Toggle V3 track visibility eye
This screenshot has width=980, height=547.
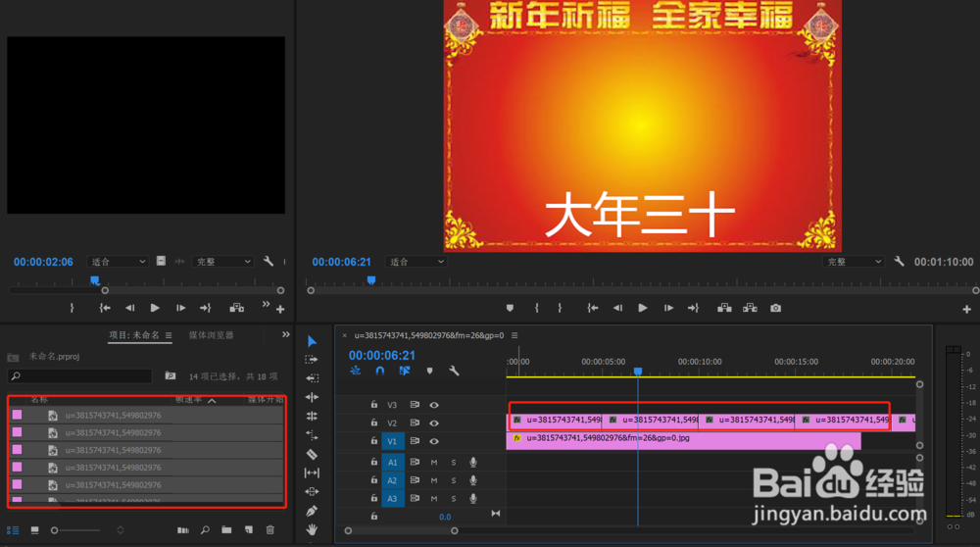tap(434, 405)
